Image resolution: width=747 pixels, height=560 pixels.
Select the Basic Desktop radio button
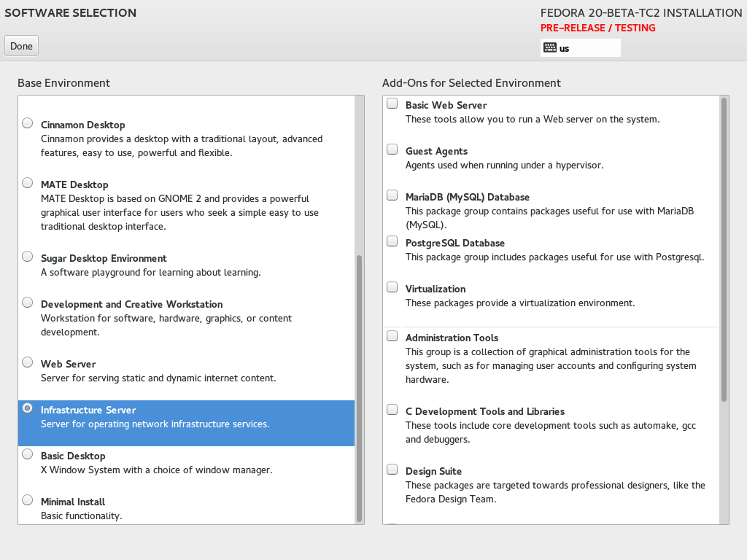[x=28, y=454]
